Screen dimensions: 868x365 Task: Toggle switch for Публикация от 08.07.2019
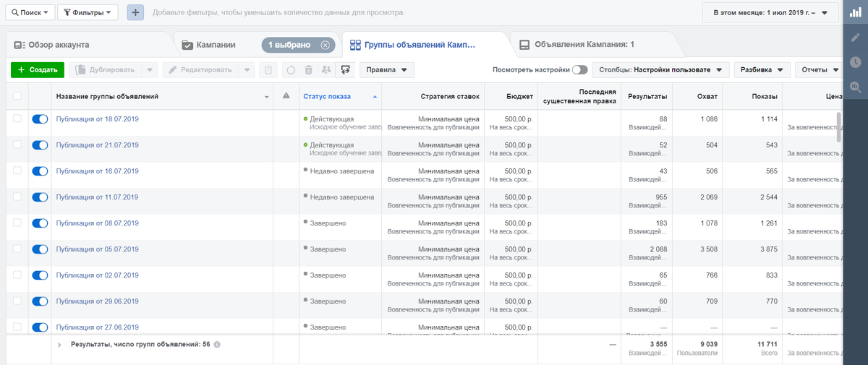pyautogui.click(x=40, y=223)
